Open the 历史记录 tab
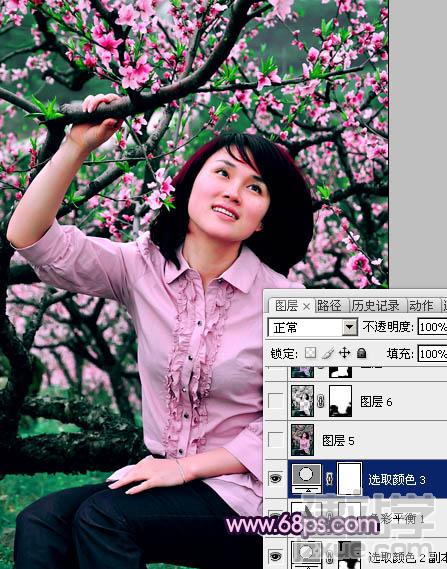Viewport: 447px width, 569px height. coord(375,306)
